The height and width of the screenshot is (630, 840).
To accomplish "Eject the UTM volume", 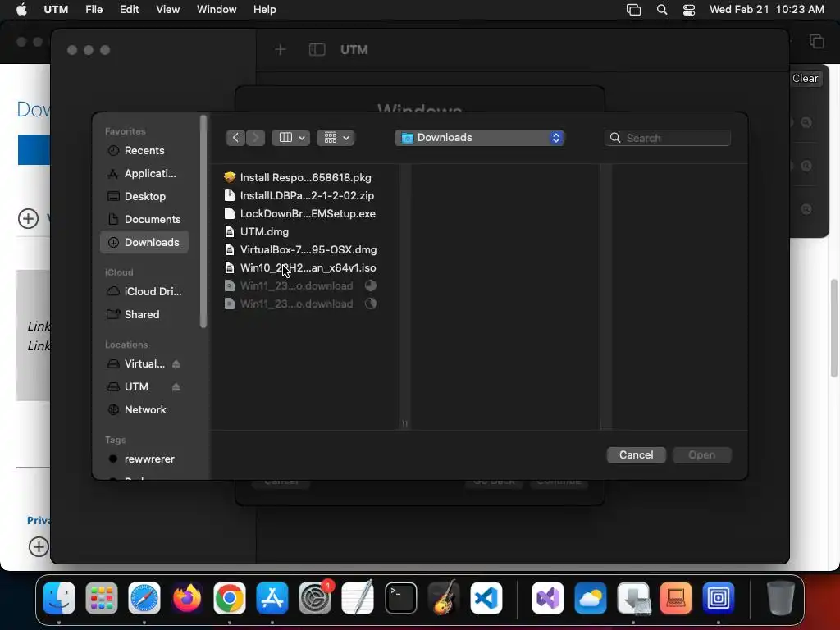I will (x=176, y=387).
